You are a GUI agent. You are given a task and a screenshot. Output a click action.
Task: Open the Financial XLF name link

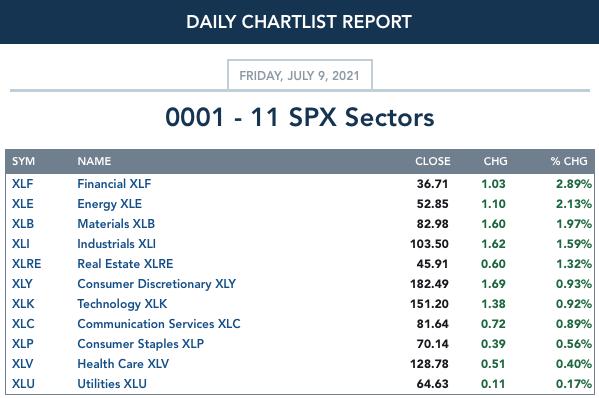click(x=114, y=184)
